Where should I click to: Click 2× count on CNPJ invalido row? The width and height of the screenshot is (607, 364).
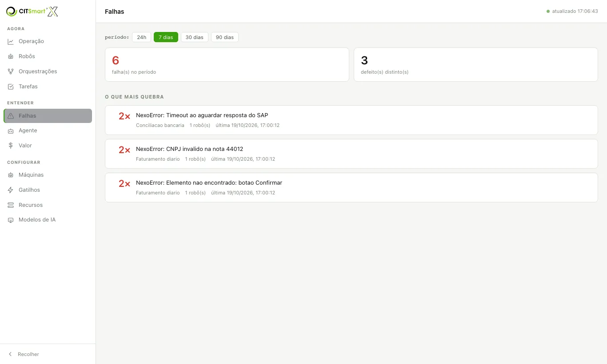tap(124, 150)
